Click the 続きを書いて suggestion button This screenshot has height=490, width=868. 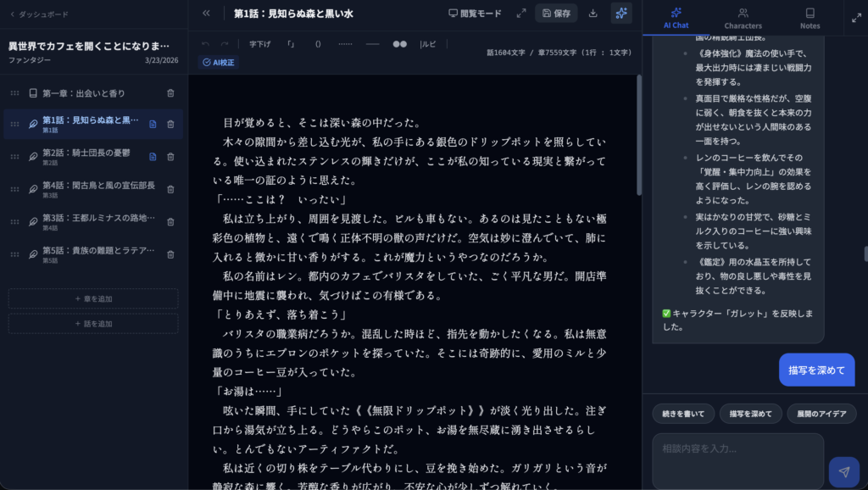[682, 414]
